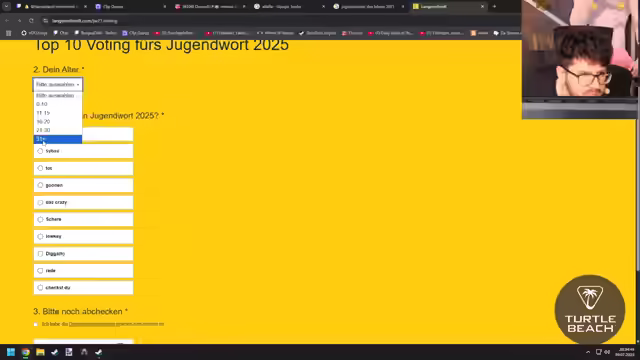The width and height of the screenshot is (640, 360).
Task: Choose the 21-30 age option
Action: (x=58, y=130)
